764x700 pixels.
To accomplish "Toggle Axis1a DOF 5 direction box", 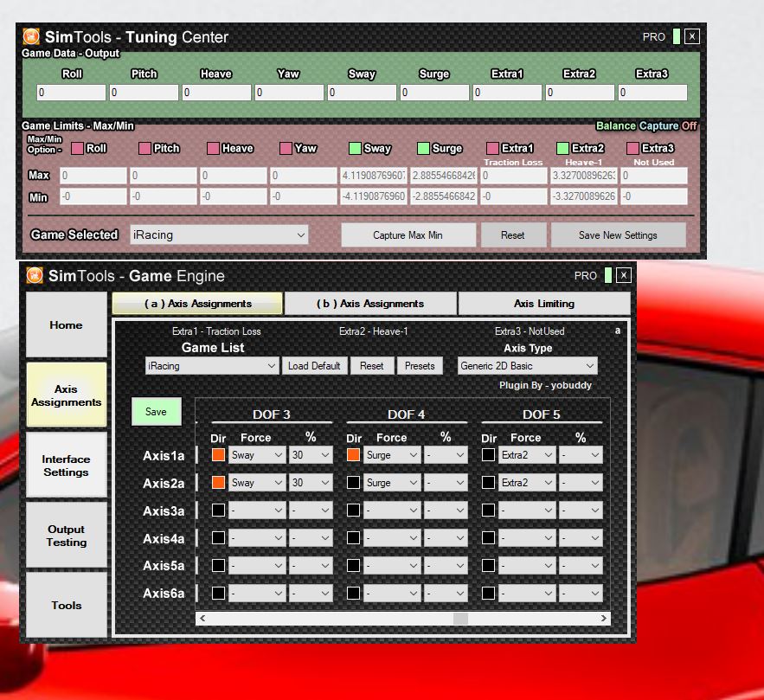I will click(488, 455).
